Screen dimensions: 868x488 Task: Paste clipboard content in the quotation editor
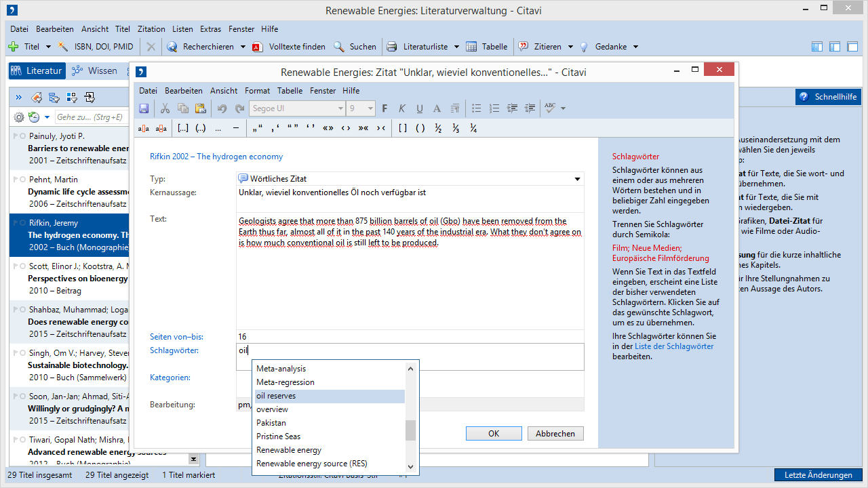click(200, 108)
